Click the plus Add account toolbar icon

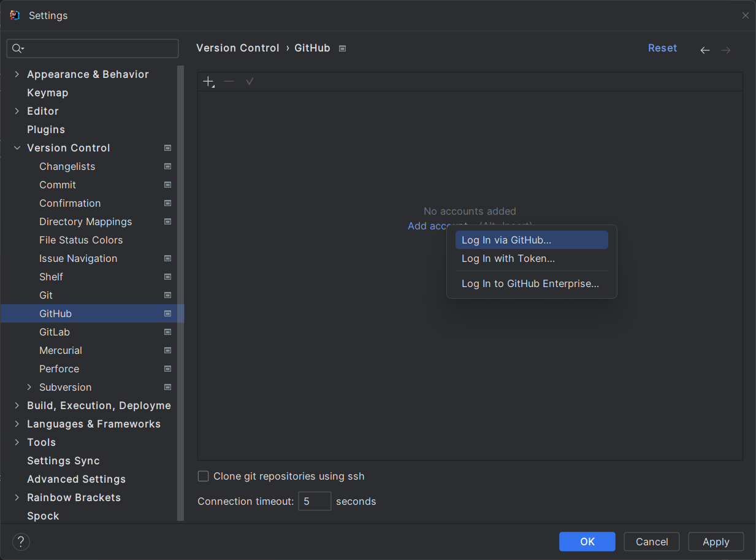coord(209,82)
